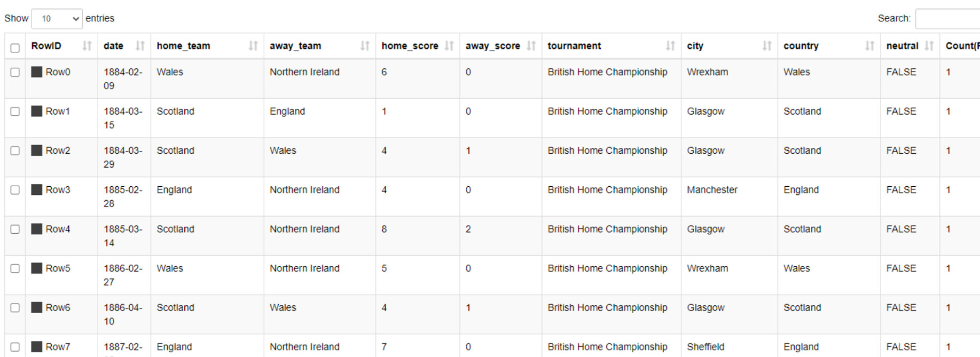Image resolution: width=980 pixels, height=357 pixels.
Task: Click the home_team sort arrows icon
Action: point(253,46)
